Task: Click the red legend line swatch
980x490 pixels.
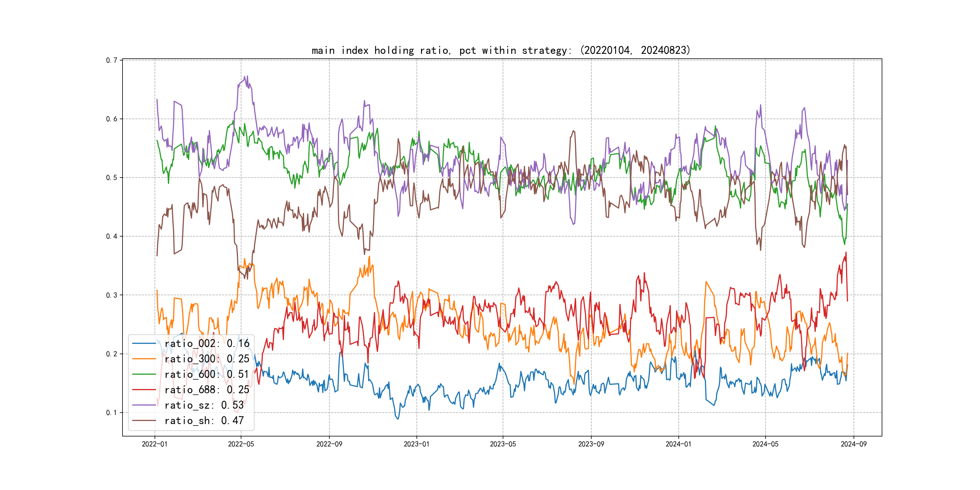Action: pyautogui.click(x=144, y=390)
